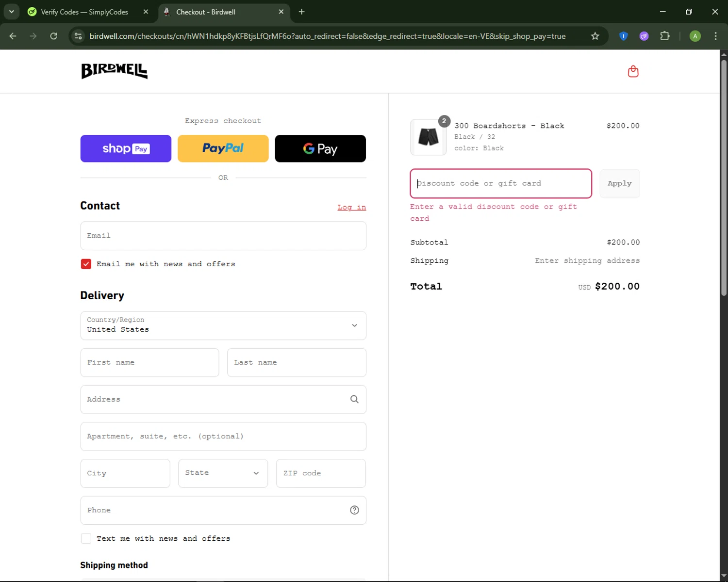Click the Total "$200.00" amount
This screenshot has width=728, height=582.
point(617,286)
